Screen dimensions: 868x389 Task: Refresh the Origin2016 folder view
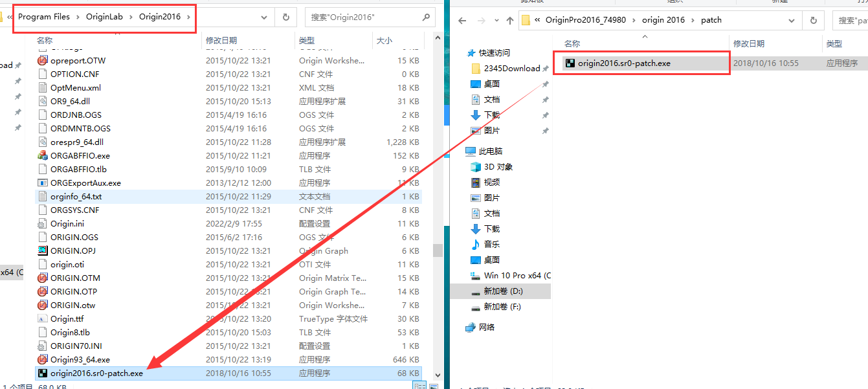(286, 17)
